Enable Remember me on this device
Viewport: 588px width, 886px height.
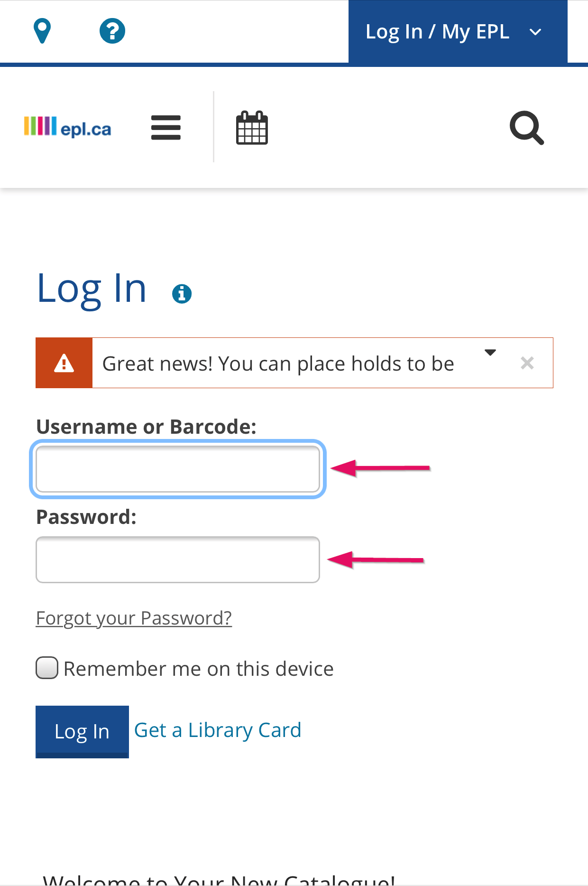pyautogui.click(x=47, y=668)
